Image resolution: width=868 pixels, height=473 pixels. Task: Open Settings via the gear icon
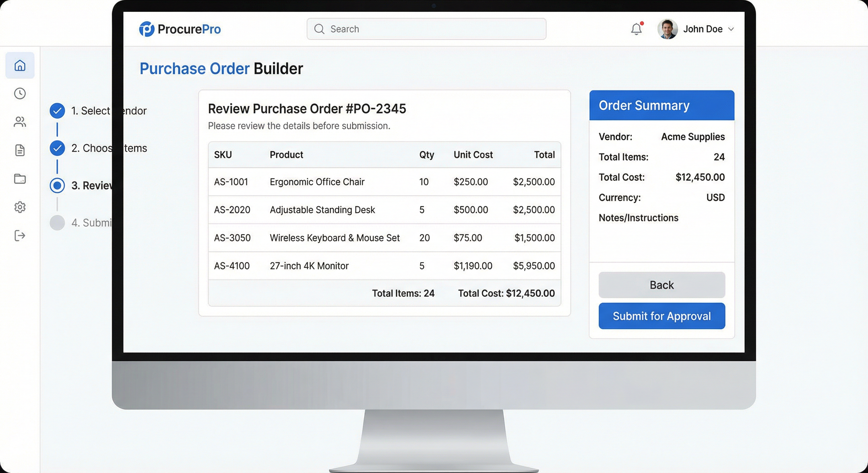pyautogui.click(x=20, y=207)
